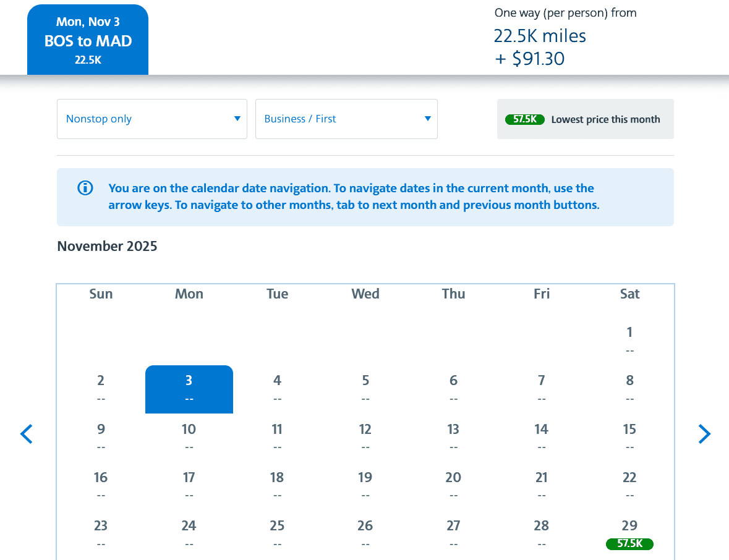The height and width of the screenshot is (560, 729).
Task: Click November 25 in the calendar
Action: [277, 533]
